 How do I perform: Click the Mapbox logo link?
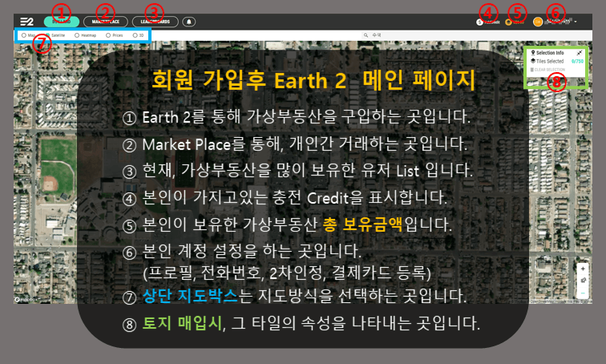[26, 300]
